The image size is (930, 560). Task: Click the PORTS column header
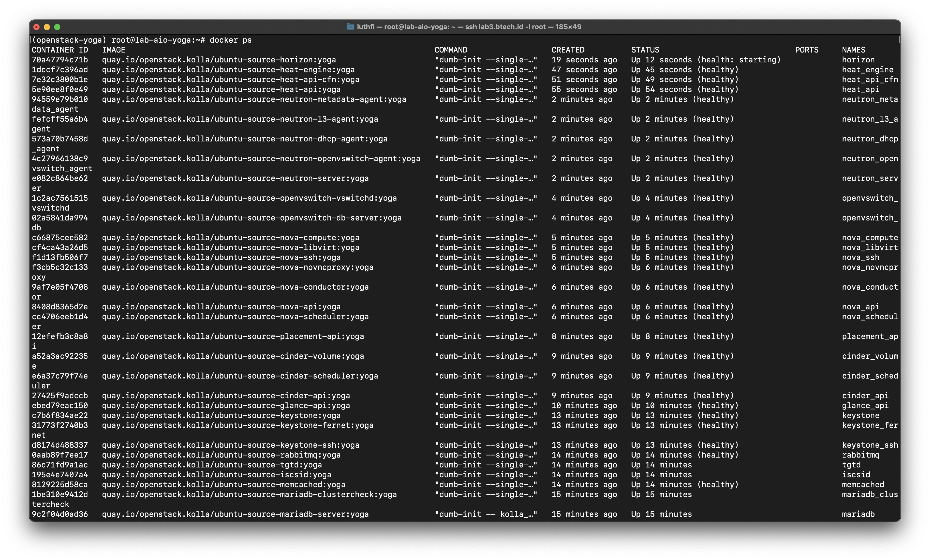pyautogui.click(x=807, y=50)
